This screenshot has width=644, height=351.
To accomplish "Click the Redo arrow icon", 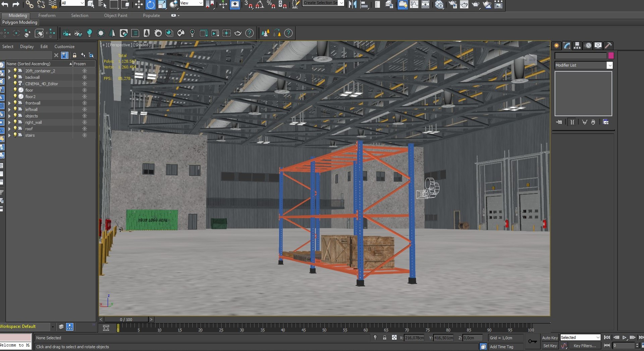I will (15, 4).
